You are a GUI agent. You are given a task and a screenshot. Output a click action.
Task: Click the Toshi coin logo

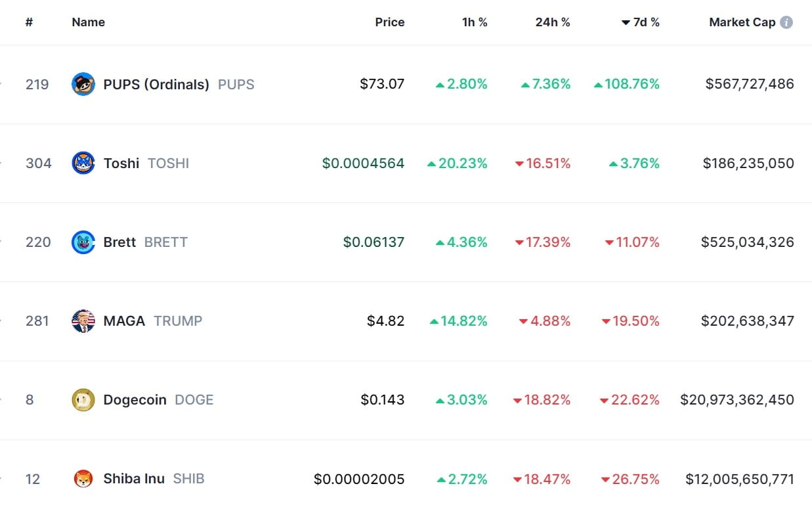coord(83,163)
